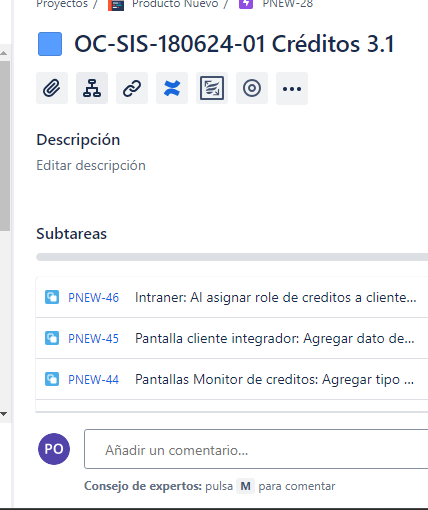Click the vertical scrollbar thumb
428x510 pixels.
[x=5, y=145]
